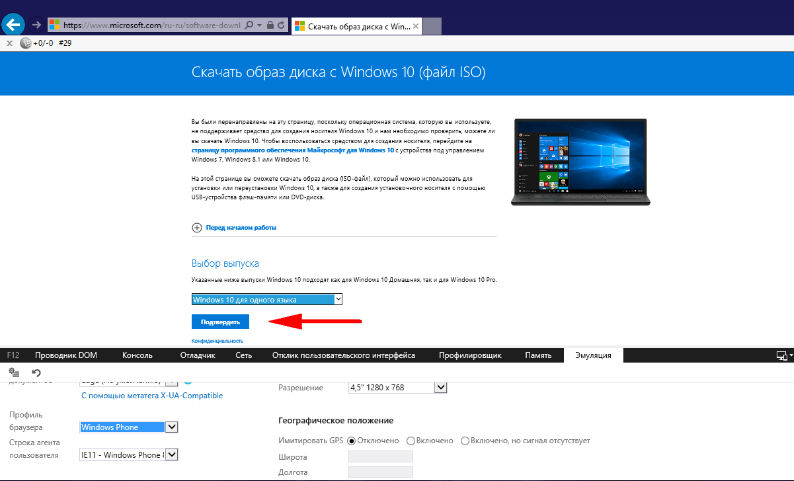Open the address bar autocomplete dropdown arrow
The image size is (794, 481).
tap(260, 25)
